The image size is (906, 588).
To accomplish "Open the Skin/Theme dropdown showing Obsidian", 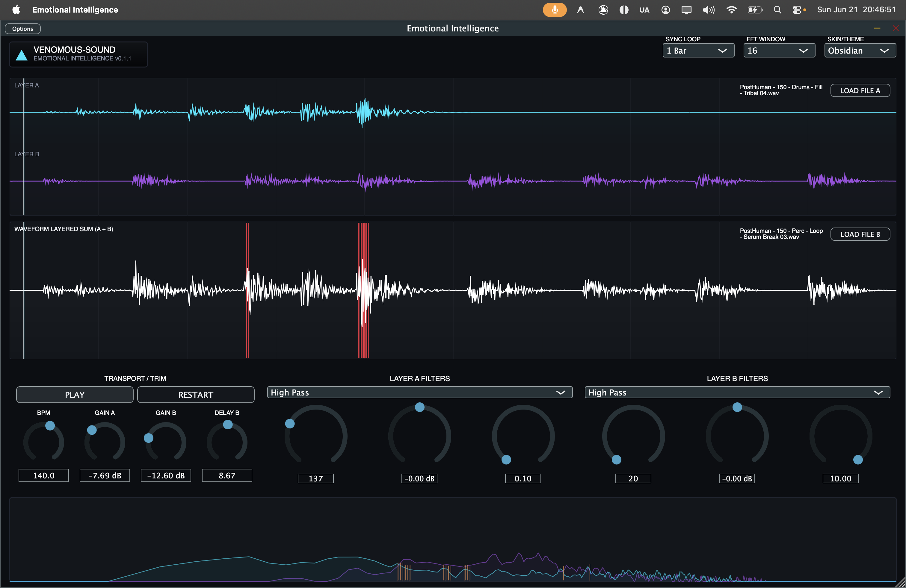I will click(x=860, y=51).
